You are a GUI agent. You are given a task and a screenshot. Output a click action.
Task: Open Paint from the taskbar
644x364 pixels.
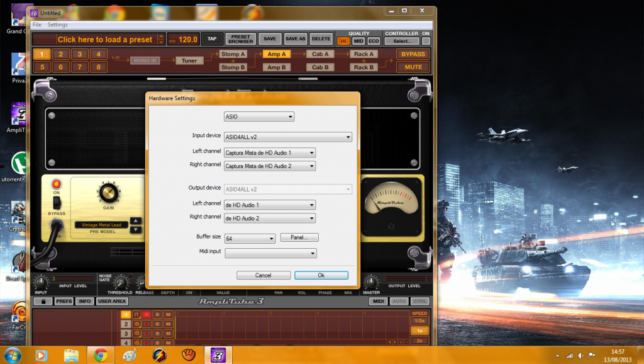pyautogui.click(x=130, y=355)
